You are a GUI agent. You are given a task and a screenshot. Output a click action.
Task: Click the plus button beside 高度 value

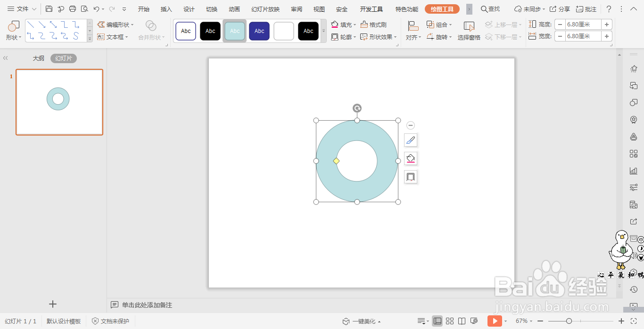(607, 24)
